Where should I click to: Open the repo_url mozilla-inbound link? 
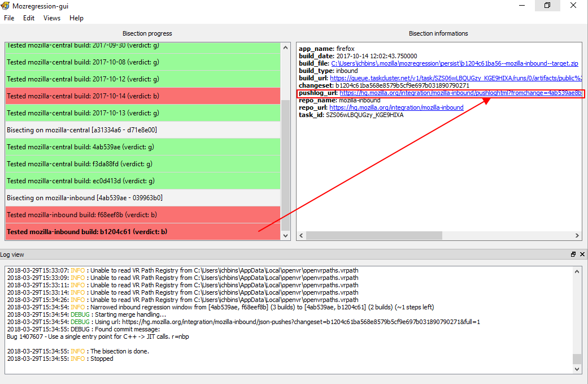tap(397, 107)
